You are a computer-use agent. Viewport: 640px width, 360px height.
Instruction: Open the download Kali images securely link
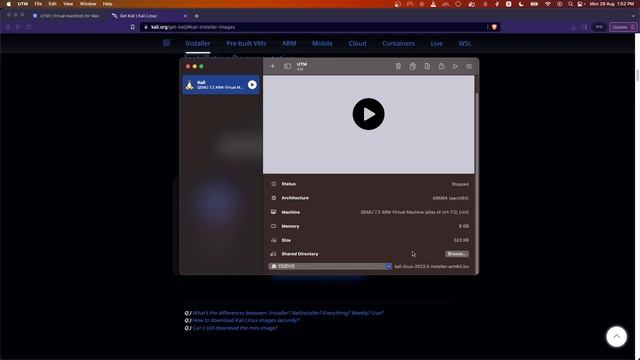coord(246,320)
